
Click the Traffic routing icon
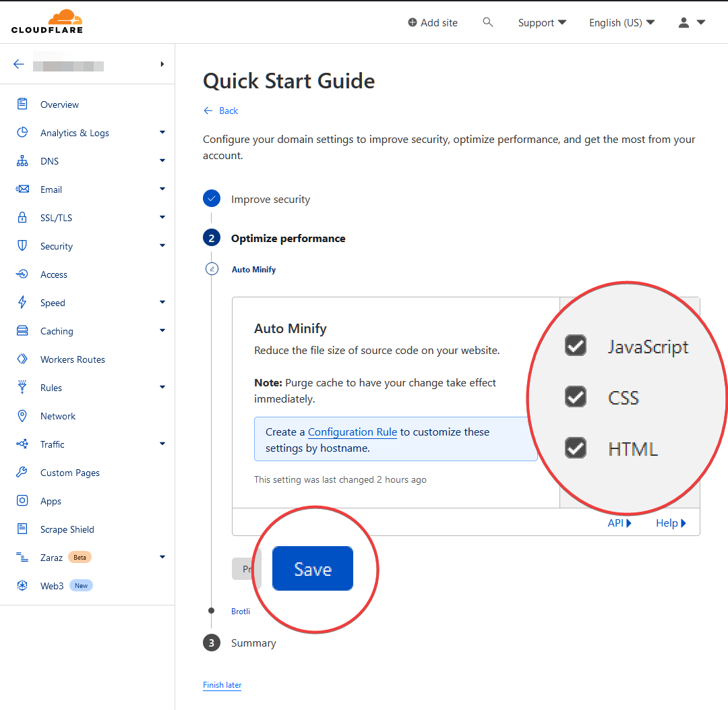pos(22,444)
